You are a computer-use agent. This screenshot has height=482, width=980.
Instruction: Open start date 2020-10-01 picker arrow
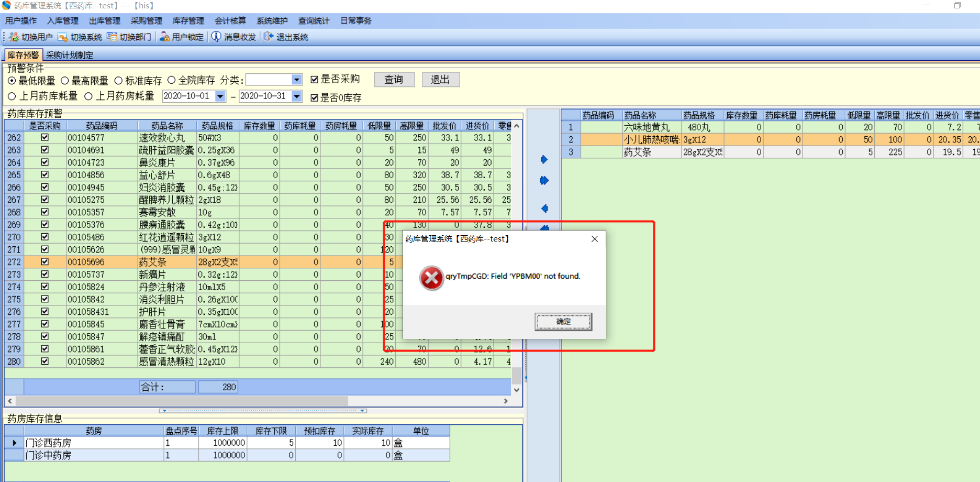(220, 96)
